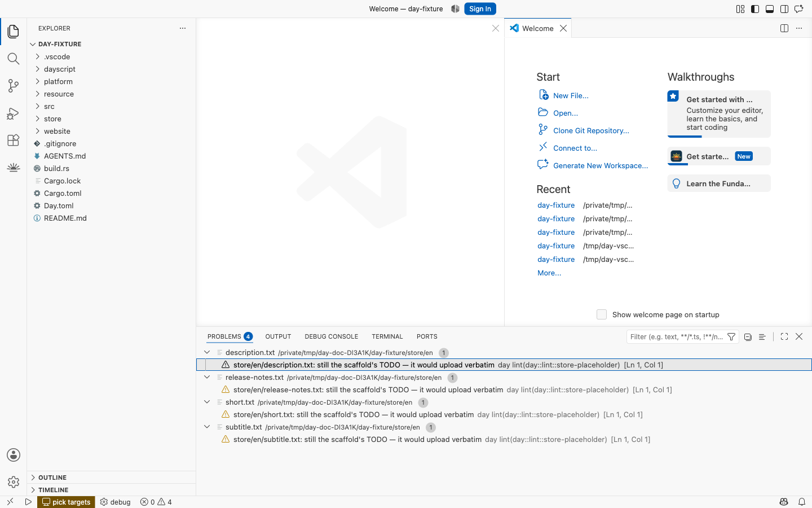
Task: Expand the platform folder
Action: click(x=37, y=81)
